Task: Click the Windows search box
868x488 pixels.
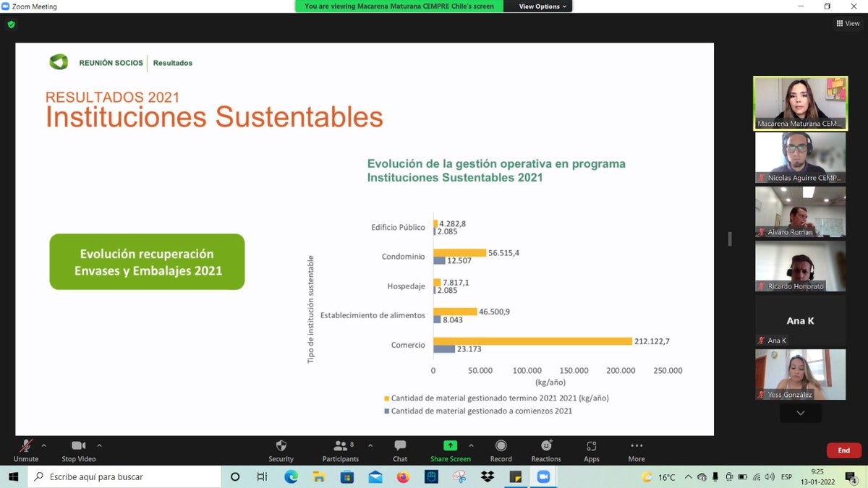Action: tap(124, 476)
